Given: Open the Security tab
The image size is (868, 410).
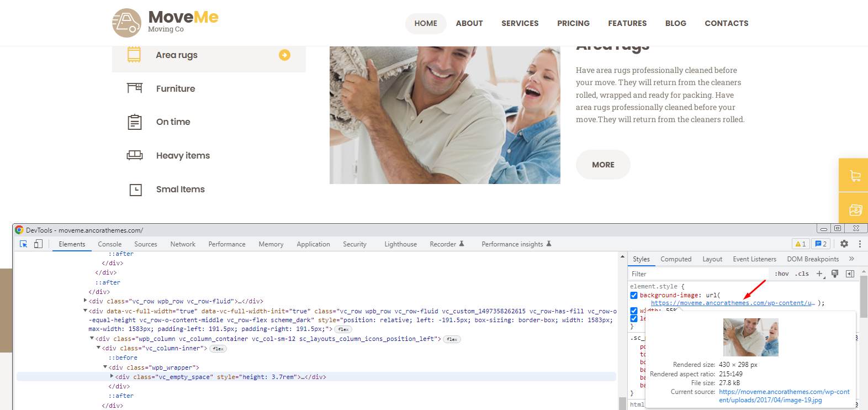Looking at the screenshot, I should coord(354,244).
